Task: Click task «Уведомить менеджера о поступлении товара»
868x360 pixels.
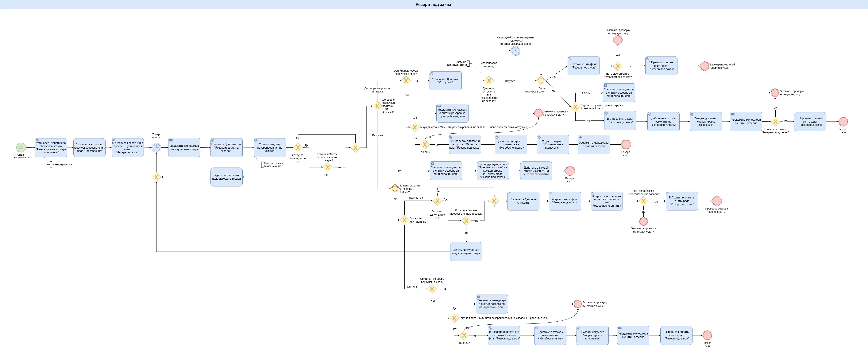Action: point(184,148)
